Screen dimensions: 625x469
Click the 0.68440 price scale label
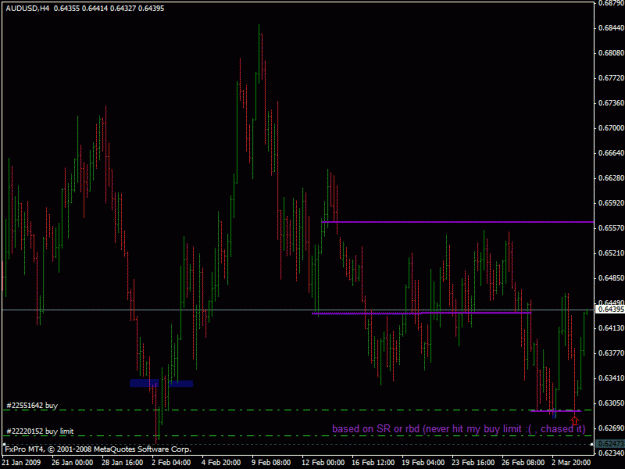611,28
